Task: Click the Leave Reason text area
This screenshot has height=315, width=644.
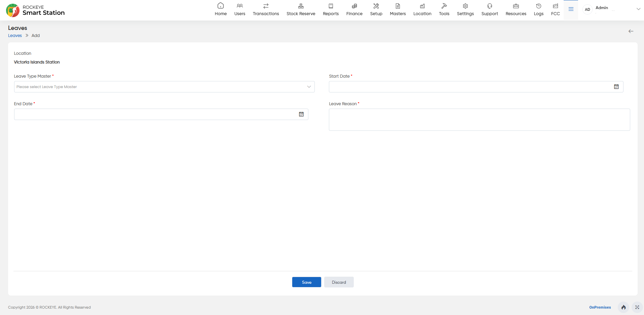Action: 479,120
